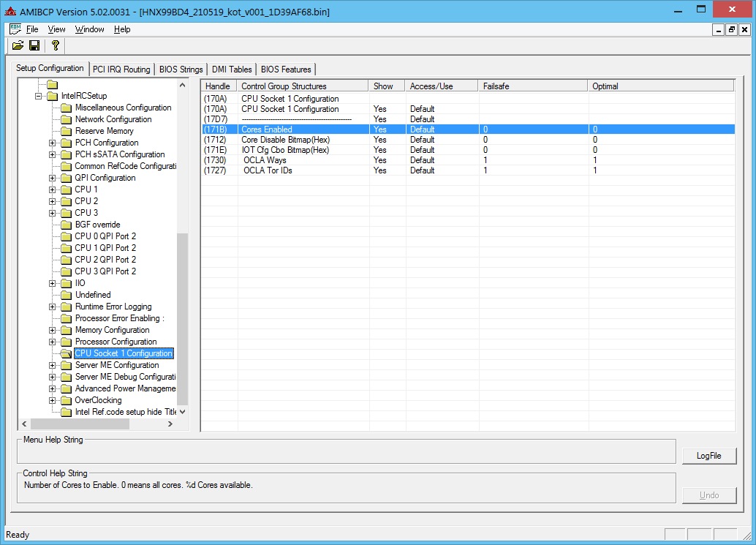
Task: Click the Optimal value of Cores Enabled
Action: click(x=662, y=129)
